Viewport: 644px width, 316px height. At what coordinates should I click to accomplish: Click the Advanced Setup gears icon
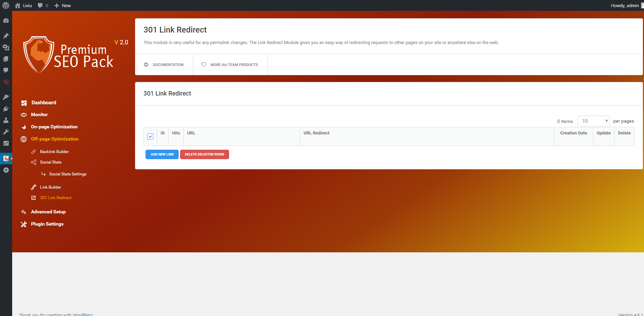pos(24,212)
